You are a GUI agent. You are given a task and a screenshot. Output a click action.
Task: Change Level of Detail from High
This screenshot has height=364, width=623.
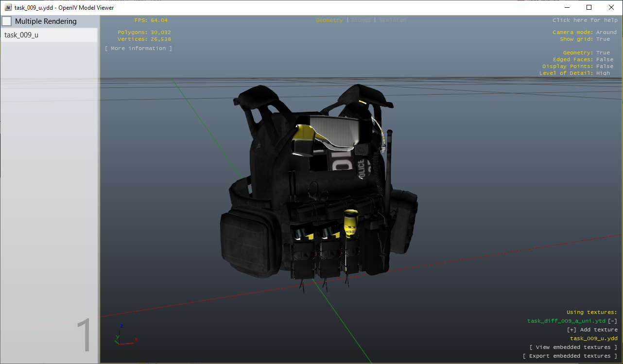[603, 73]
